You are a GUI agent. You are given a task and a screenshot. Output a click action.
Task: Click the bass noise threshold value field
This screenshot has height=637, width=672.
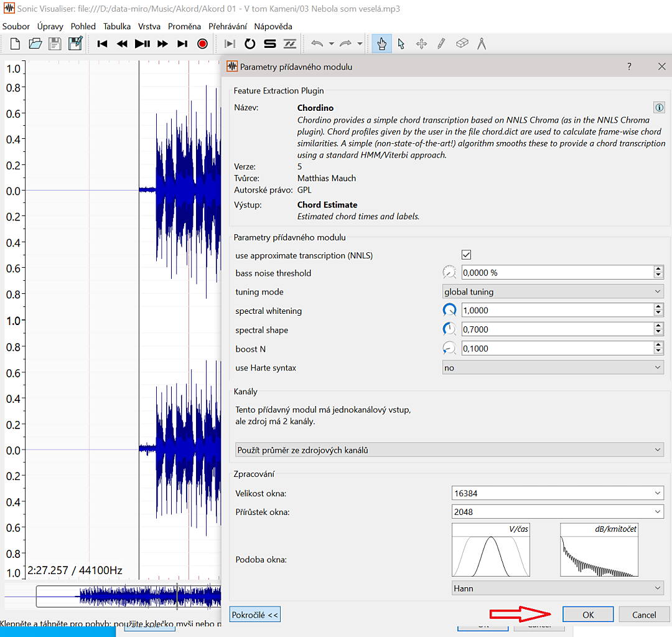pyautogui.click(x=558, y=272)
